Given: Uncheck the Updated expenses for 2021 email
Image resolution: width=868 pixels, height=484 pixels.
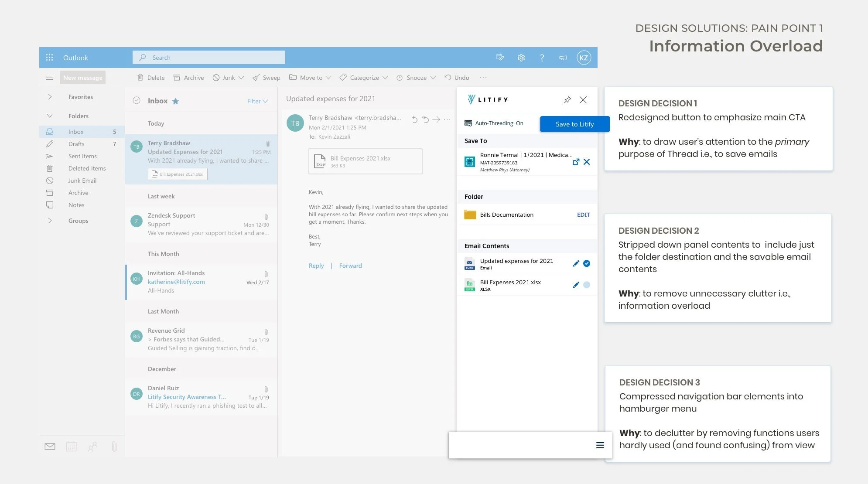Looking at the screenshot, I should [x=587, y=263].
